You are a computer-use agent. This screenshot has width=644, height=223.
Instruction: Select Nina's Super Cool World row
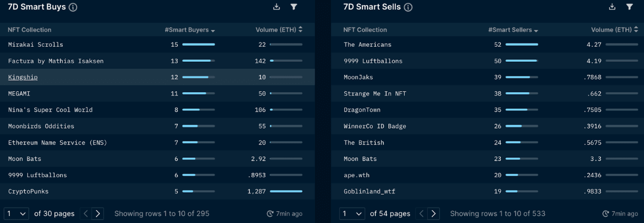pos(158,110)
